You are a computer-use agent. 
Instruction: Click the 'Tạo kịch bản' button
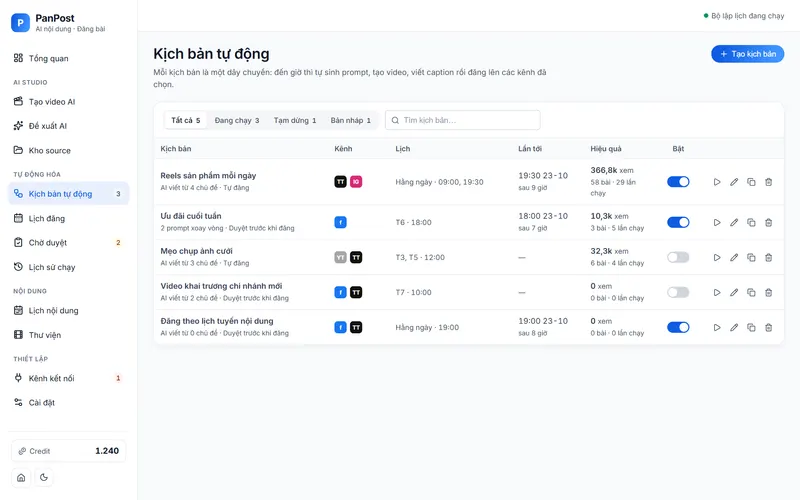click(747, 54)
